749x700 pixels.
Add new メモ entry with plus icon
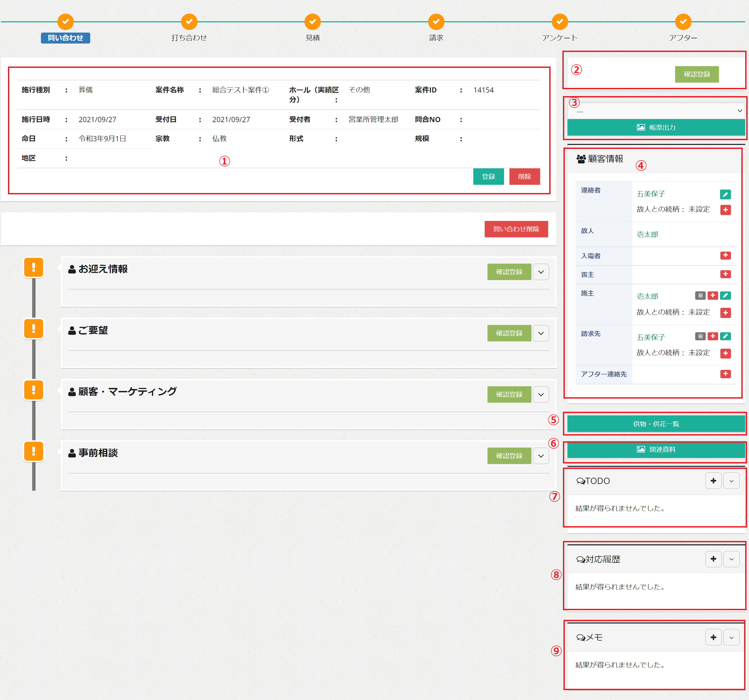click(x=713, y=637)
